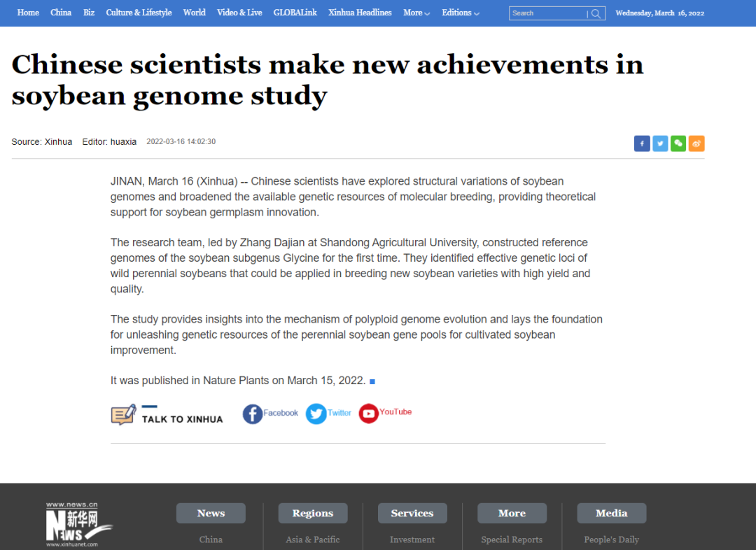This screenshot has width=756, height=550.
Task: Go to the Xinhua Headlines section
Action: coord(360,13)
